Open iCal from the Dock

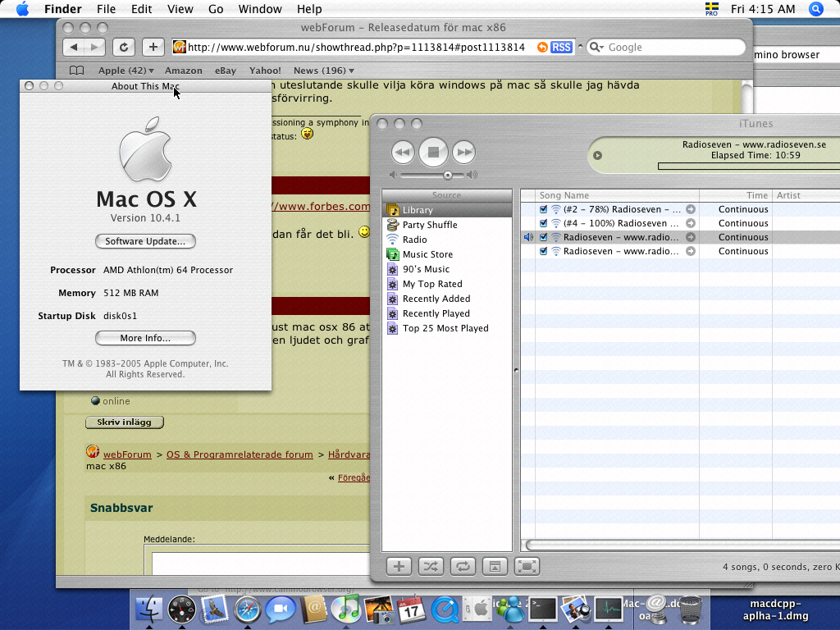coord(412,609)
